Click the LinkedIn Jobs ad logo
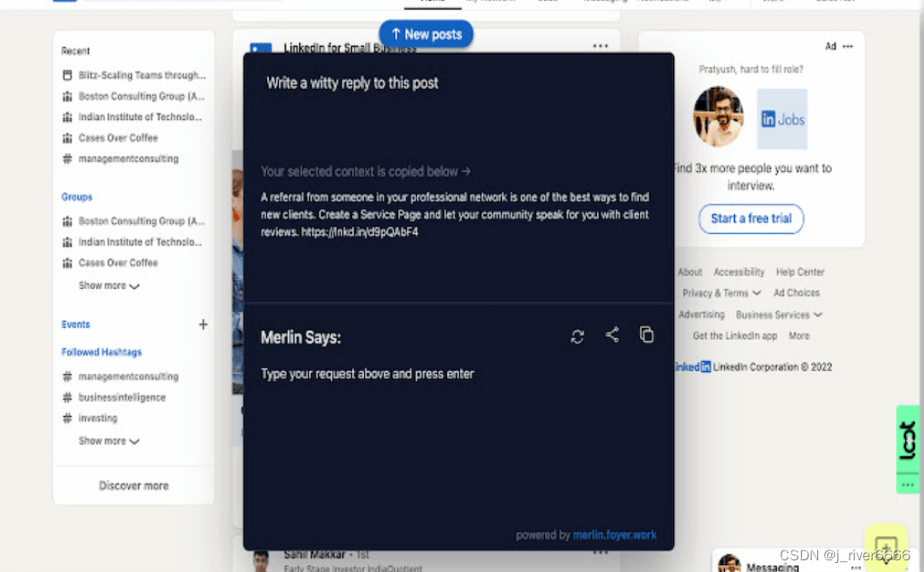The image size is (924, 572). pyautogui.click(x=782, y=119)
